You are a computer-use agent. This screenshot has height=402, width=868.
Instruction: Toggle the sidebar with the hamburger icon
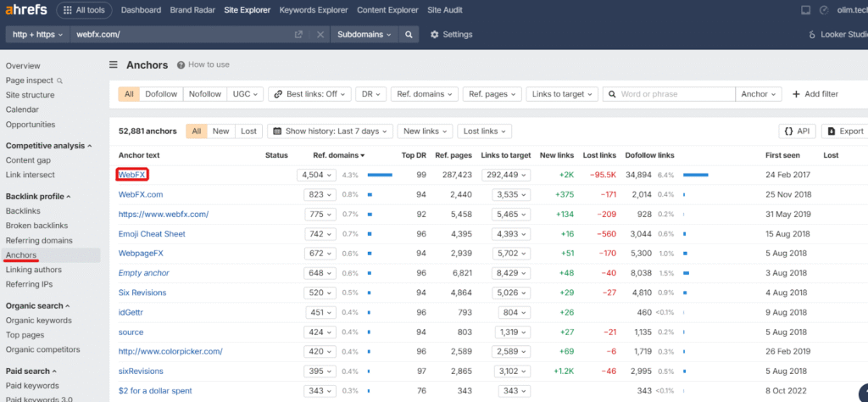pos(113,64)
